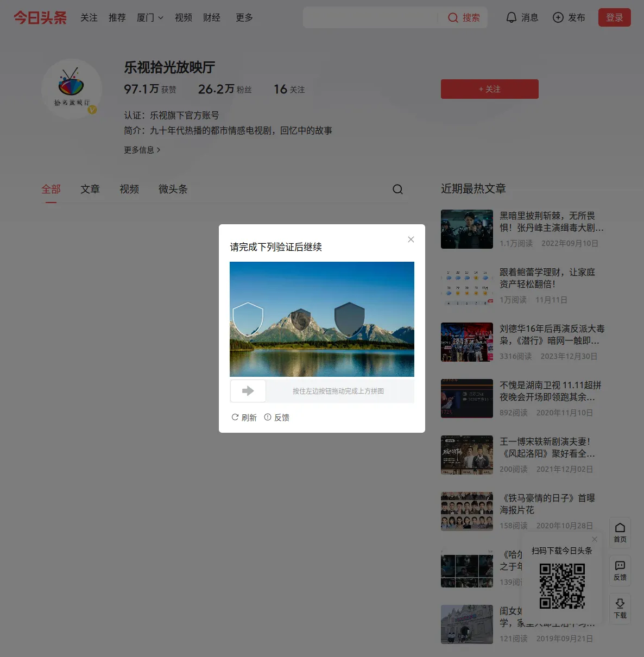Go to 关注 in top navigation

89,18
